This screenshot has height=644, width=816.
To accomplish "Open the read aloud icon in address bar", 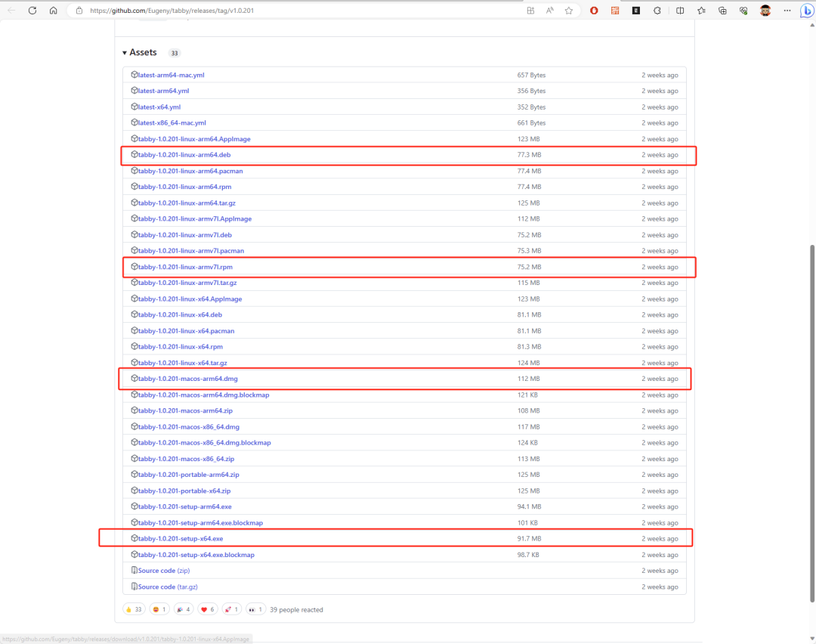I will tap(549, 11).
